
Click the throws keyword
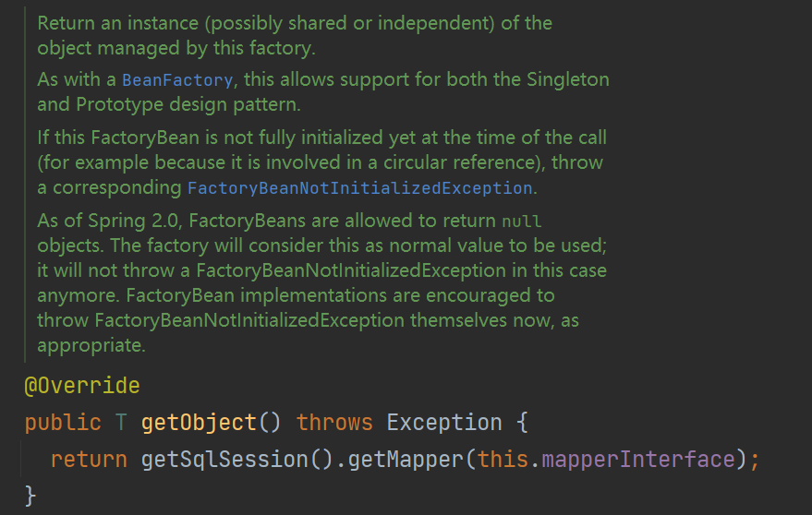click(334, 423)
